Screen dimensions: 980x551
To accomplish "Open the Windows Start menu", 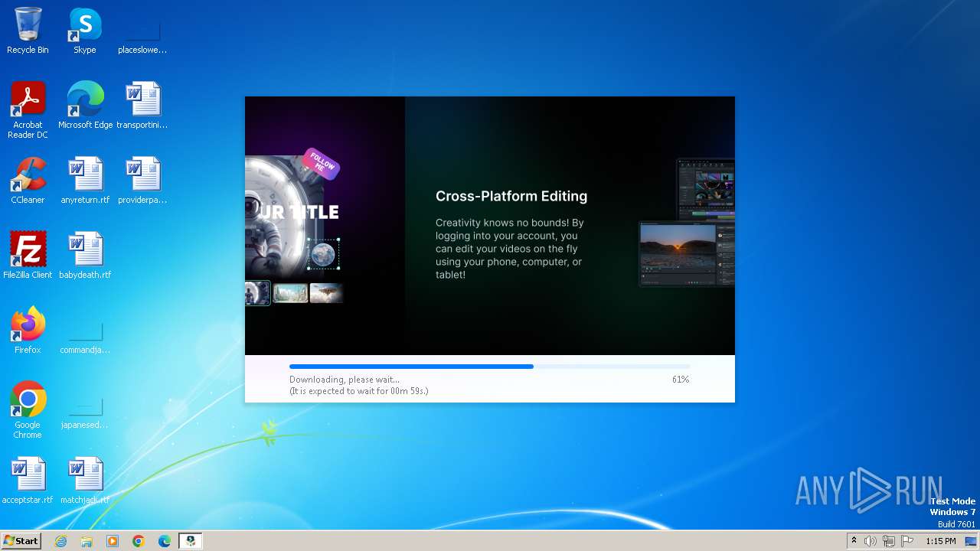I will (21, 540).
